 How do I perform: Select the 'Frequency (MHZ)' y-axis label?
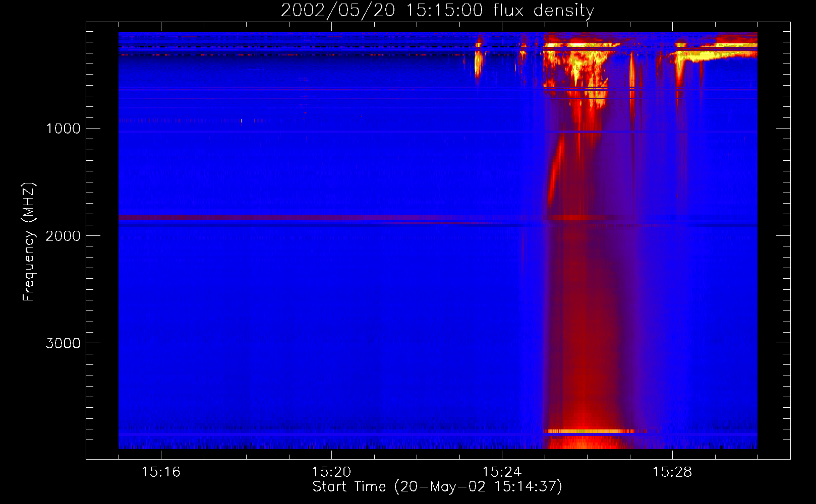(x=29, y=242)
